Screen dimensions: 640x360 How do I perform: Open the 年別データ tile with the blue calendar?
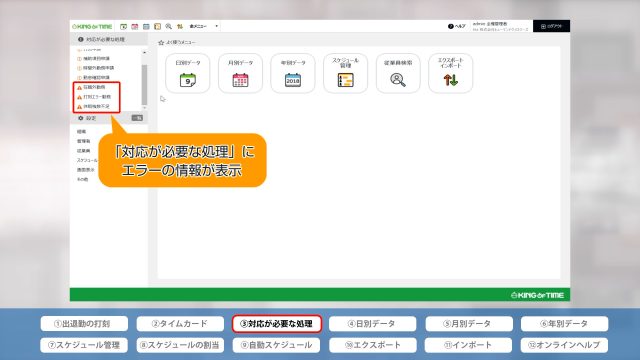click(x=293, y=73)
